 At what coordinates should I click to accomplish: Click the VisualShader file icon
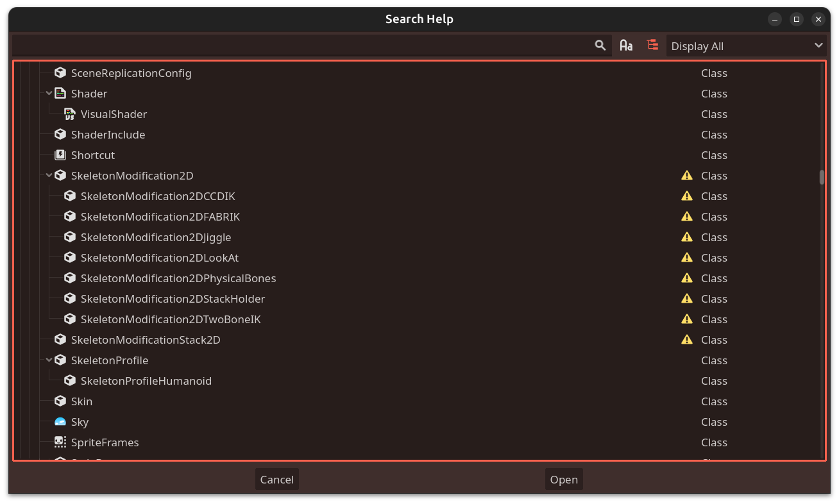coord(69,113)
